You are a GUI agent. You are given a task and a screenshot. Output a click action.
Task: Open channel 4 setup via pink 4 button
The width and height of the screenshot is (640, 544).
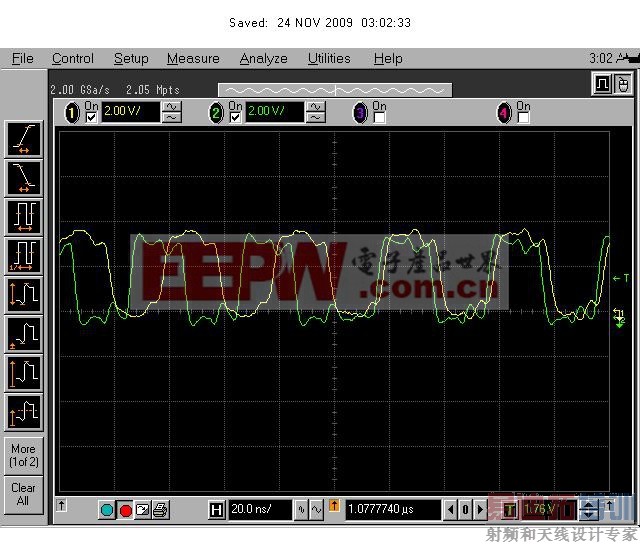(x=504, y=113)
